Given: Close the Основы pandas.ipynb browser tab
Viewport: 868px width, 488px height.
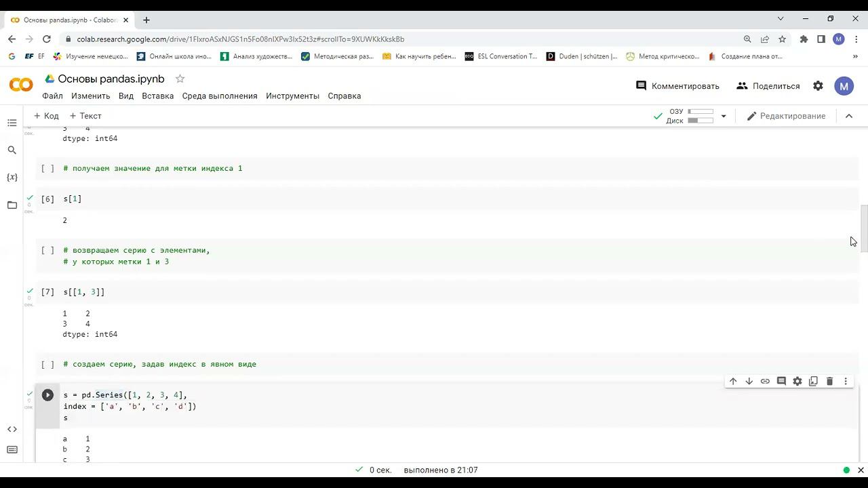Looking at the screenshot, I should 125,20.
